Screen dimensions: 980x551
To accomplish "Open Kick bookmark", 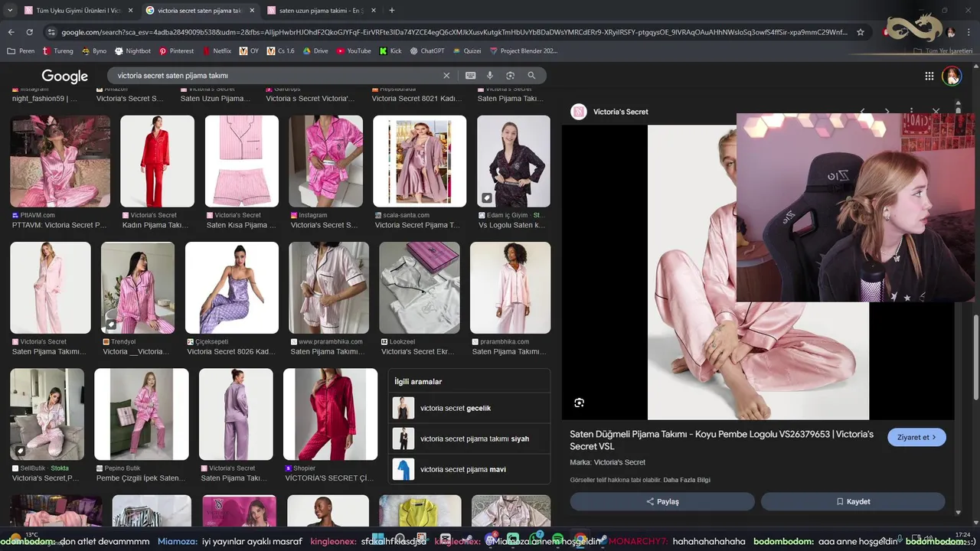I will coord(390,51).
